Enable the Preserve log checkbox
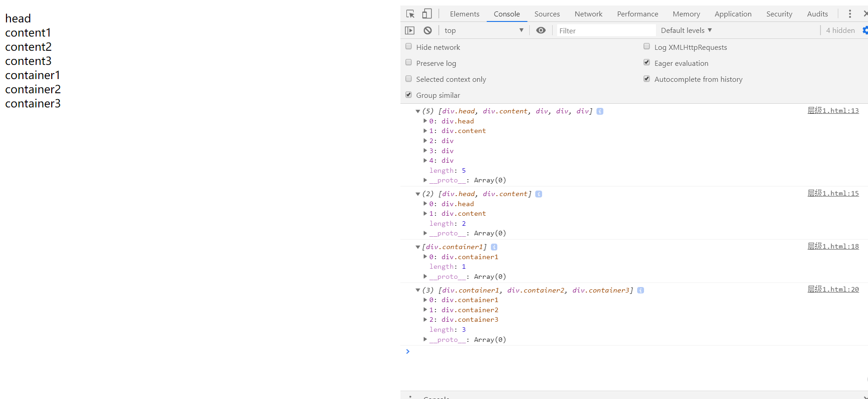The height and width of the screenshot is (399, 868). pos(409,63)
